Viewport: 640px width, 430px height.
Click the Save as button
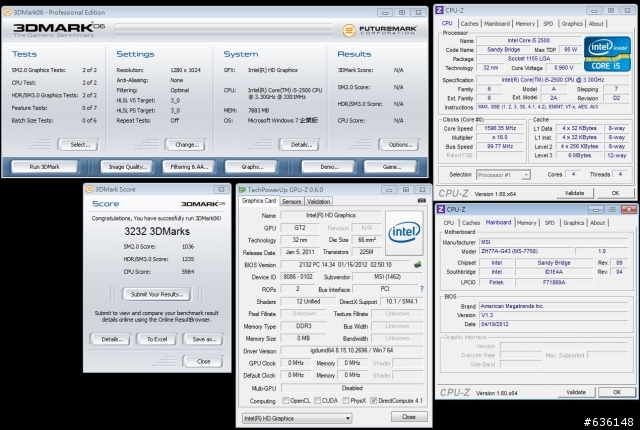pyautogui.click(x=203, y=339)
